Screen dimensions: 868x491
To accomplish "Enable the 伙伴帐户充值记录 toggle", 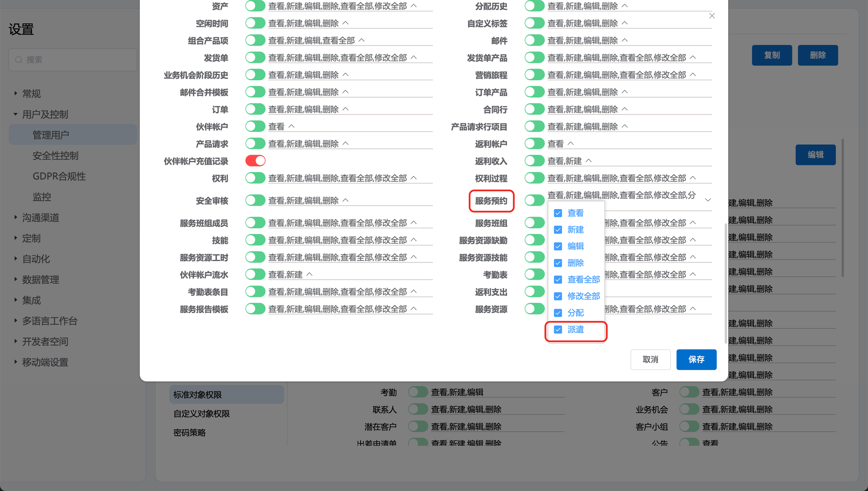I will [255, 161].
